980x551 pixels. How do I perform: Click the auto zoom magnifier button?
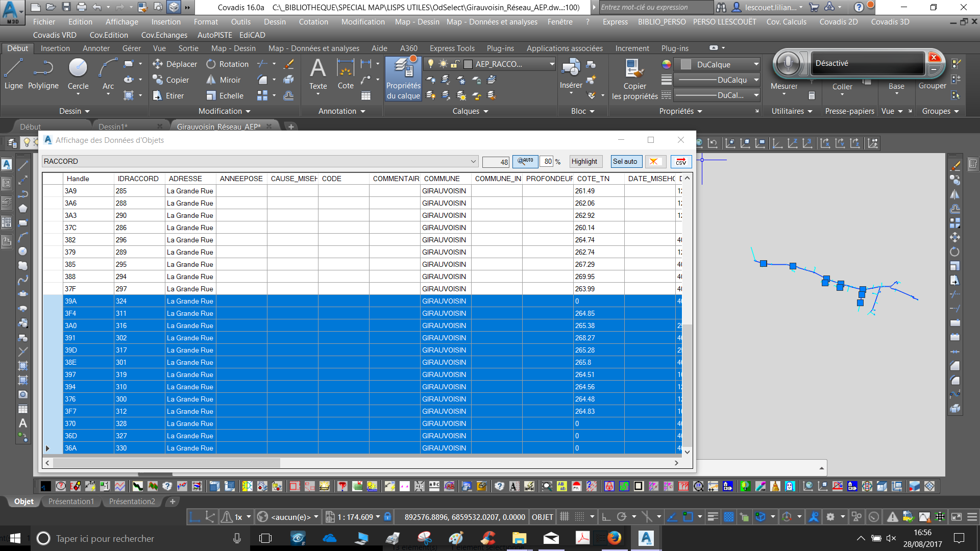coord(525,161)
